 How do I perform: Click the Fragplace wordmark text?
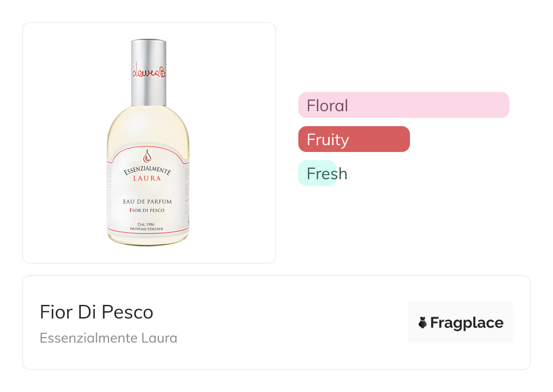[466, 323]
